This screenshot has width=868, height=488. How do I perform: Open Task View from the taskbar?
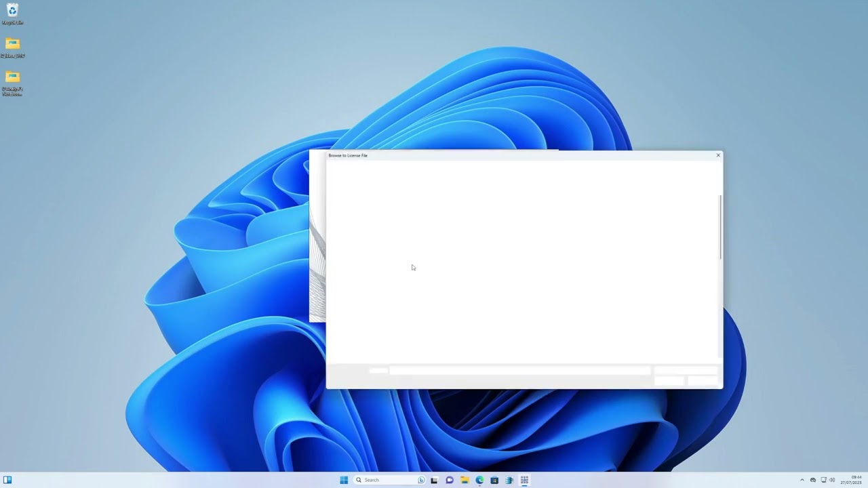point(434,480)
